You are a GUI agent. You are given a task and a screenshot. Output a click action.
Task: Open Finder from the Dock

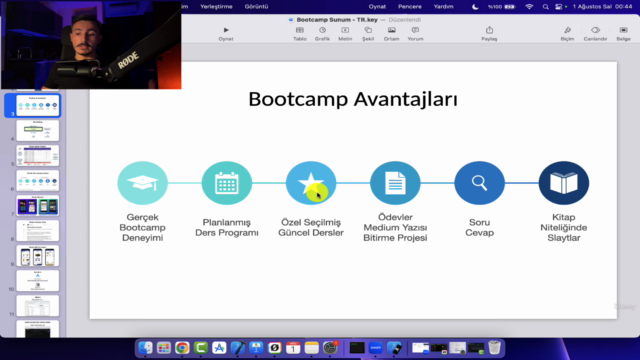145,348
